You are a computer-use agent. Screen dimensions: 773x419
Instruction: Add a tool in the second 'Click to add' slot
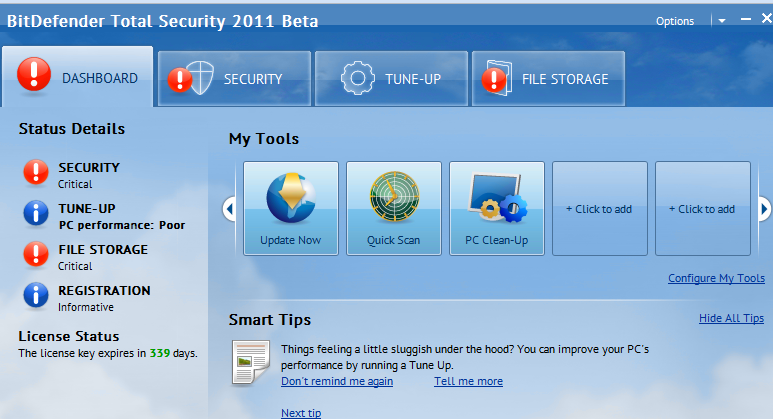pos(703,209)
